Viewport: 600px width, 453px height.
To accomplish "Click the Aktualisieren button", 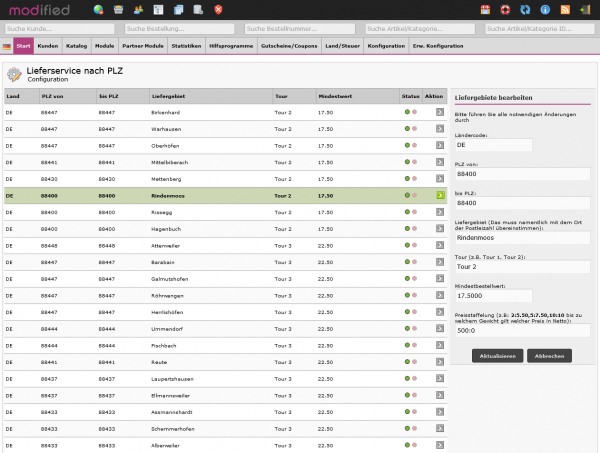I will point(497,355).
